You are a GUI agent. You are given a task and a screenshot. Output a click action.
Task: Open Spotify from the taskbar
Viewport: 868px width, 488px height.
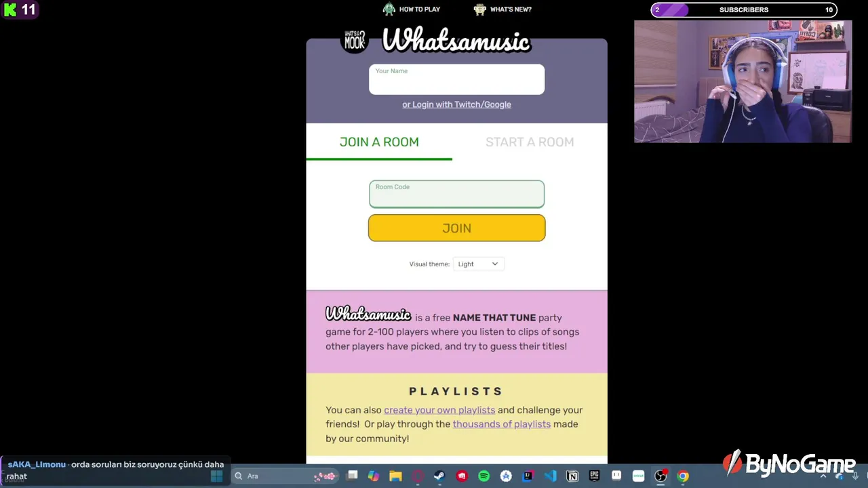(484, 476)
